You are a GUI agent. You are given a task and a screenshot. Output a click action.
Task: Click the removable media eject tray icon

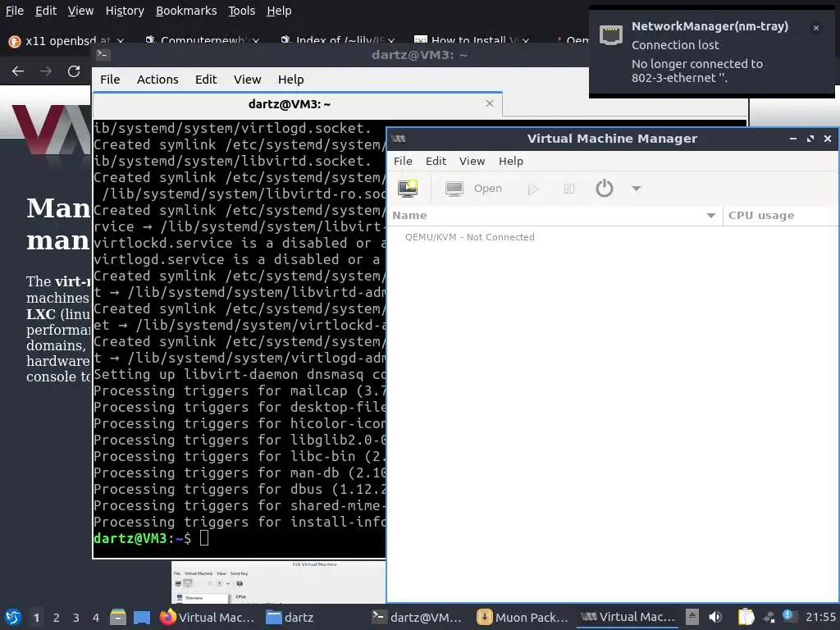692,617
